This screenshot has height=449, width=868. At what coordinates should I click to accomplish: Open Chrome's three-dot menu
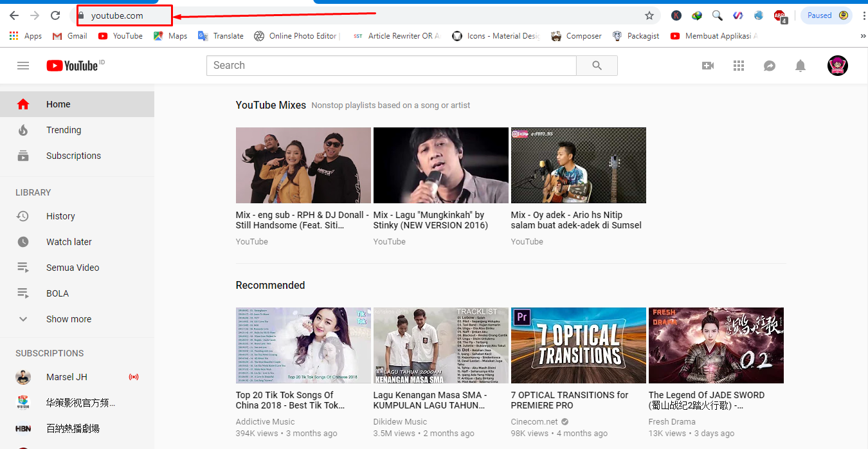[863, 15]
